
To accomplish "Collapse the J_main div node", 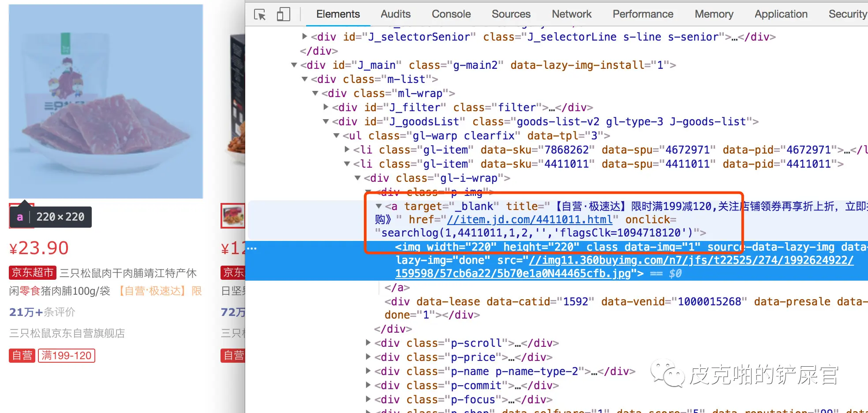I will (x=294, y=65).
